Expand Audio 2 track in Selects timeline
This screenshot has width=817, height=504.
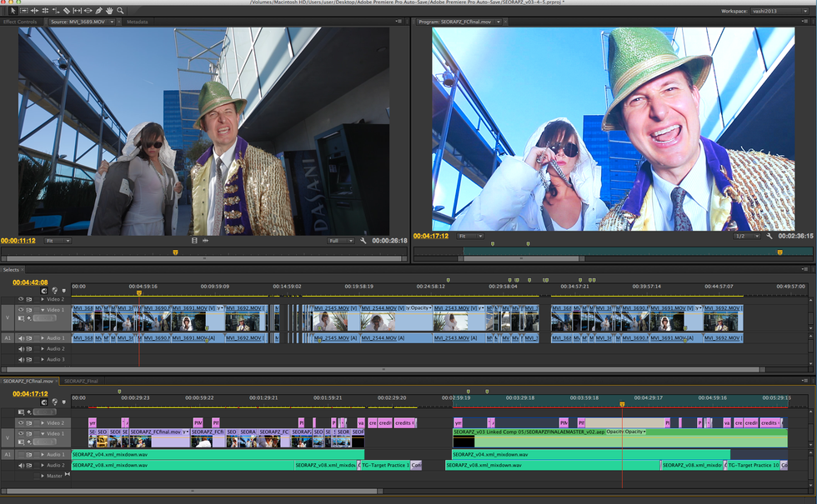point(42,349)
